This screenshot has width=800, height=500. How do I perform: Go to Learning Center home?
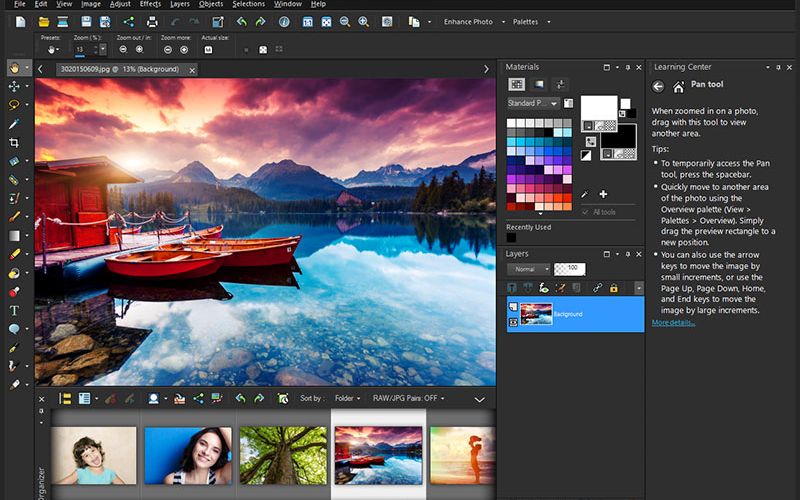point(678,87)
